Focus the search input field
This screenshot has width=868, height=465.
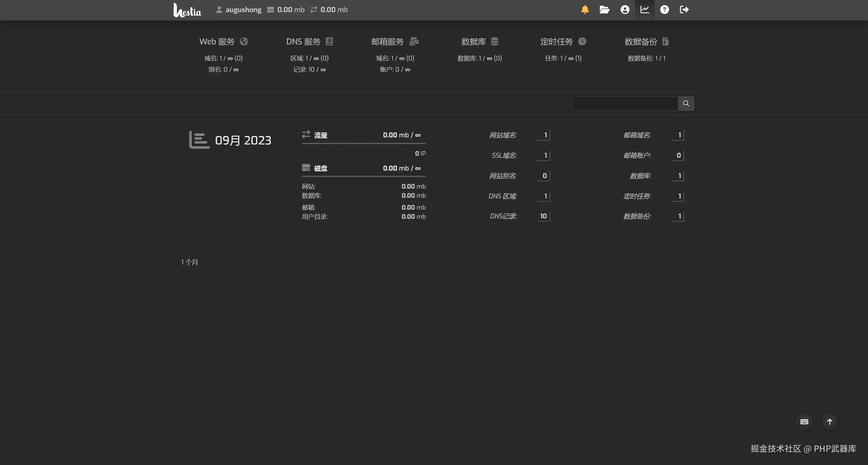625,104
